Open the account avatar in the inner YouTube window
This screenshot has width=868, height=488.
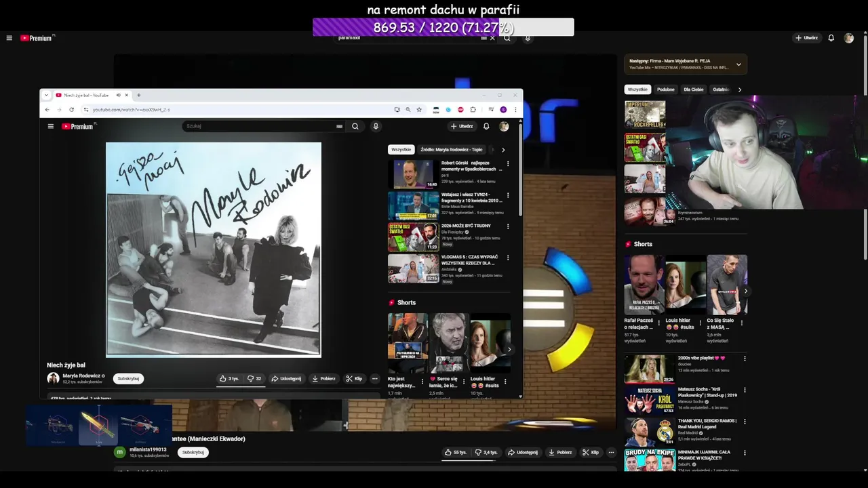coord(504,126)
